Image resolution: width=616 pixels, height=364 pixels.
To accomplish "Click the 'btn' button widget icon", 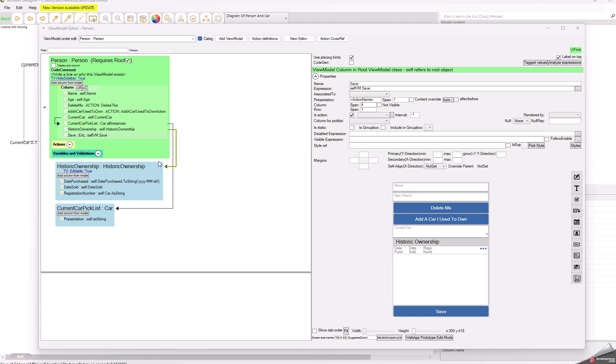I will click(577, 244).
